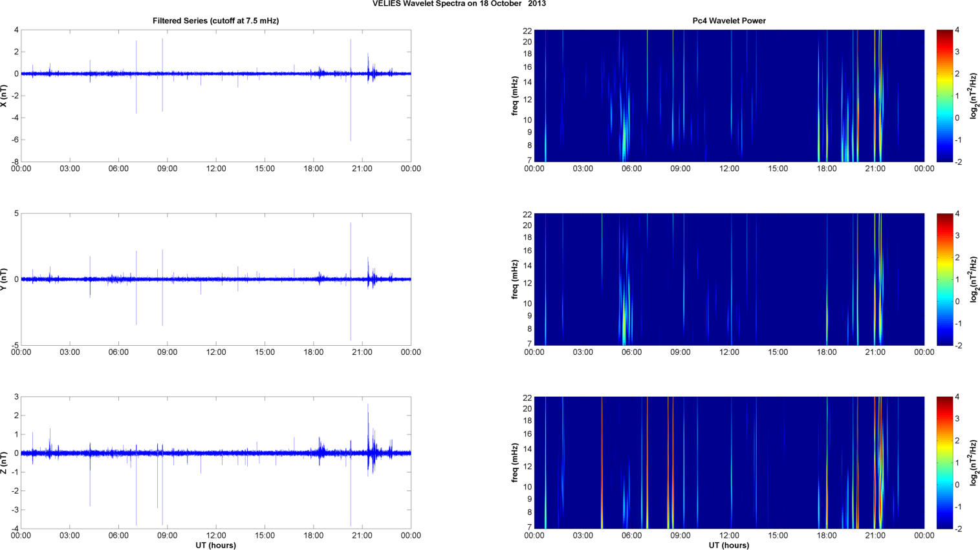The width and height of the screenshot is (980, 550).
Task: Click the middle wavelet power spectrogram
Action: 728,279
